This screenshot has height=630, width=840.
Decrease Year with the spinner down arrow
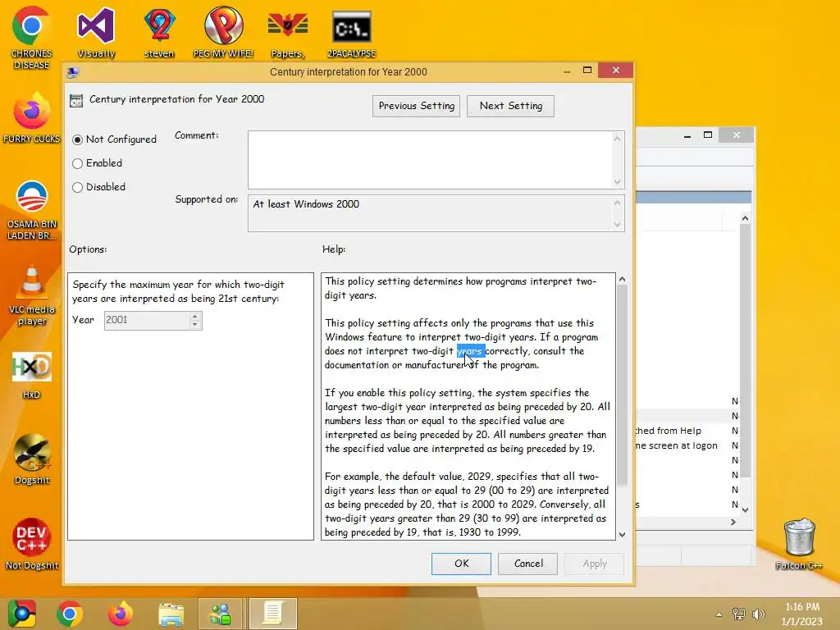(x=195, y=325)
